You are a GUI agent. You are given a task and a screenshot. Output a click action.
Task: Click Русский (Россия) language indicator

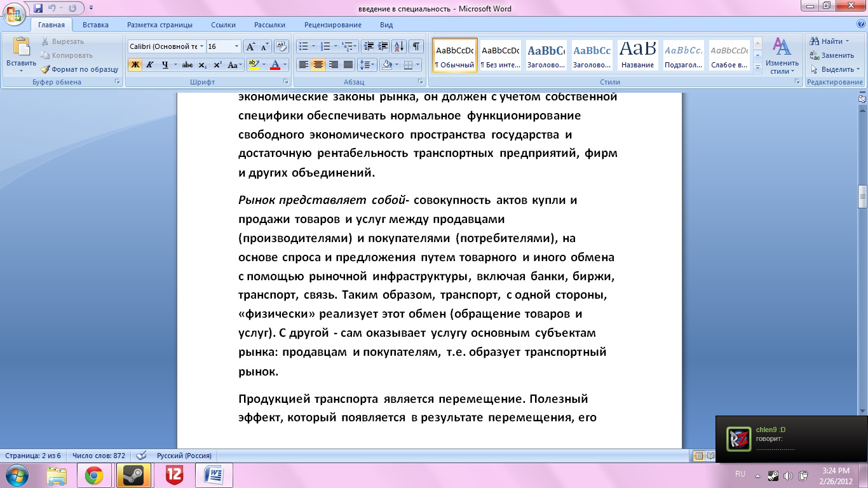click(x=184, y=456)
